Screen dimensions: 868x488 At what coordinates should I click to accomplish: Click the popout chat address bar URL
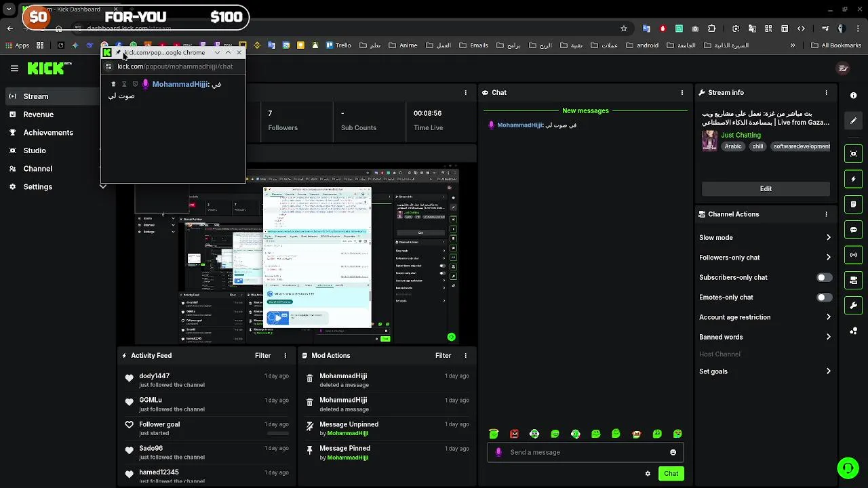pos(175,66)
